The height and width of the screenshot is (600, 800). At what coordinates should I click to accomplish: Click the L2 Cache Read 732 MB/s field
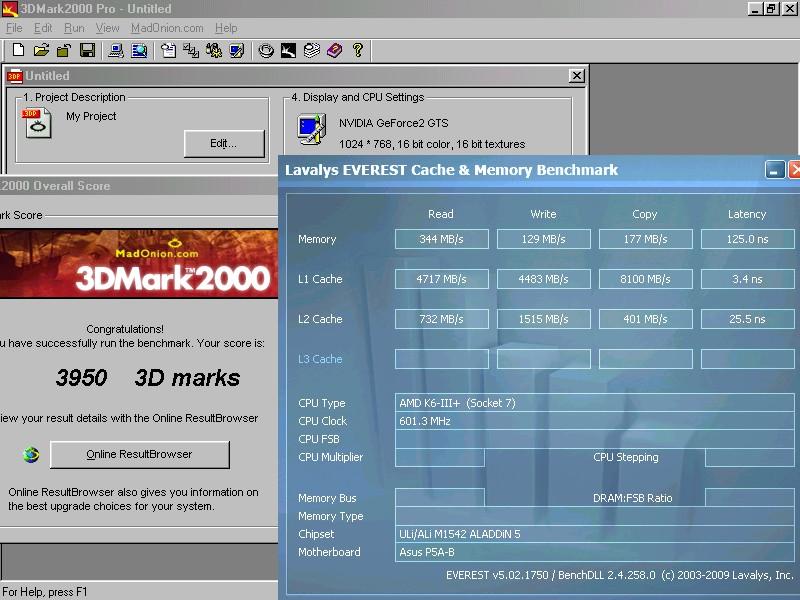tap(441, 319)
